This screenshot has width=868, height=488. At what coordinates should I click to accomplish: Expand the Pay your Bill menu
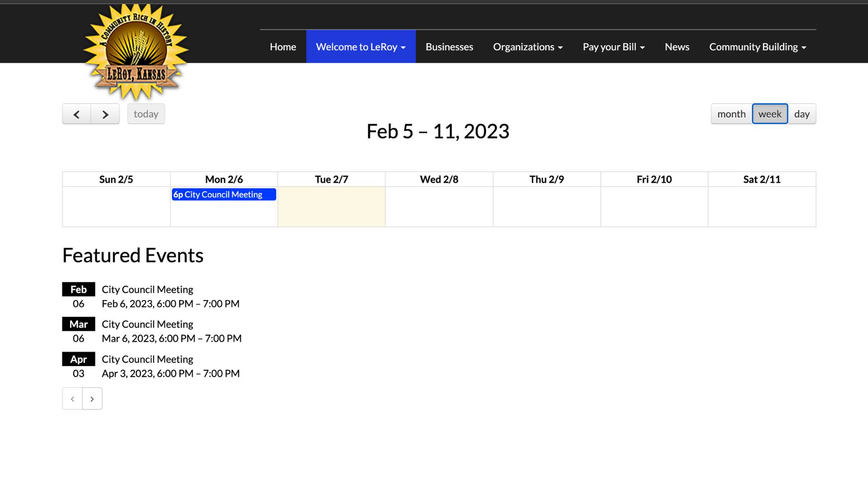point(613,47)
